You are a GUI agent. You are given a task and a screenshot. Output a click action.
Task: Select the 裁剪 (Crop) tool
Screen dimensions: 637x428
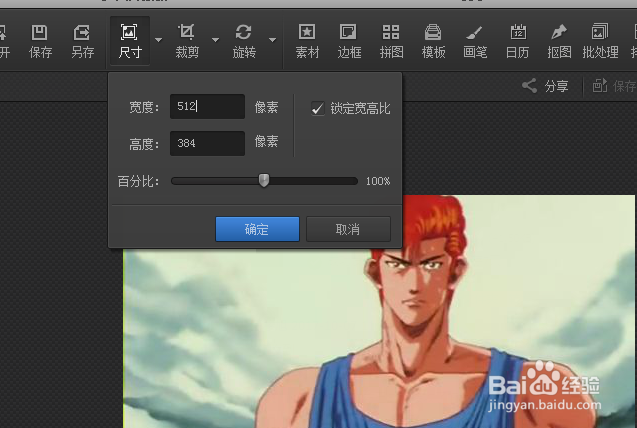(x=187, y=41)
